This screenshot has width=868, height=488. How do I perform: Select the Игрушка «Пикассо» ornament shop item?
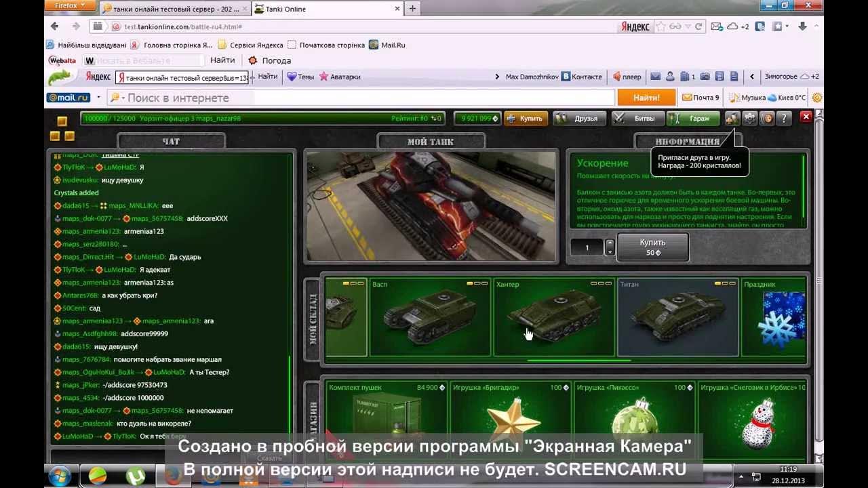pos(635,420)
